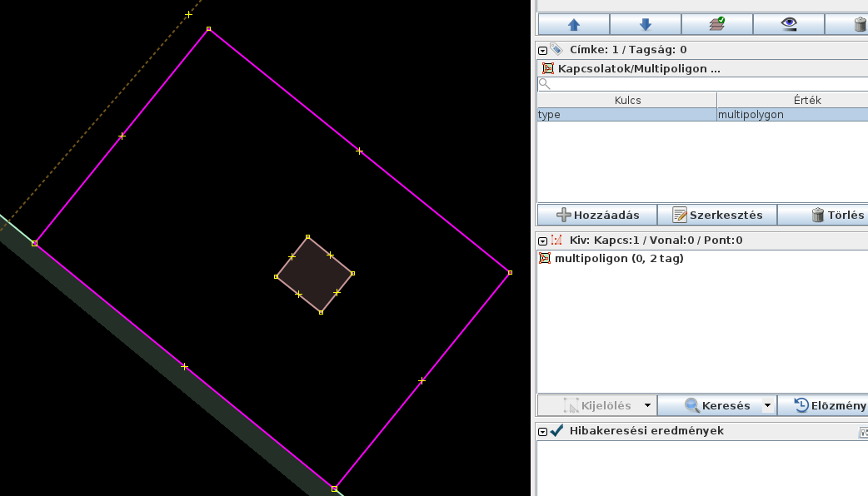
Task: Click the Szerkesztés button to edit tag
Action: [x=717, y=215]
